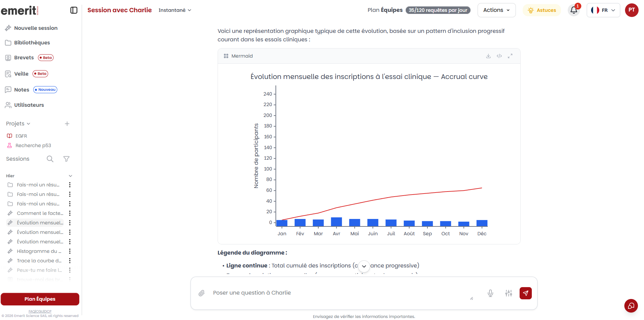The image size is (644, 320).
Task: Filter the sessions list
Action: coord(66,159)
